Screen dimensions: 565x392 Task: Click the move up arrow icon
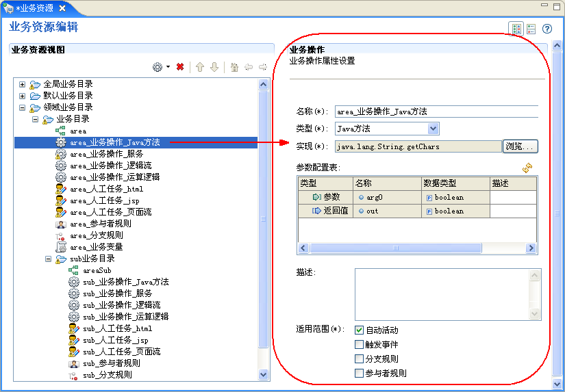(x=200, y=67)
